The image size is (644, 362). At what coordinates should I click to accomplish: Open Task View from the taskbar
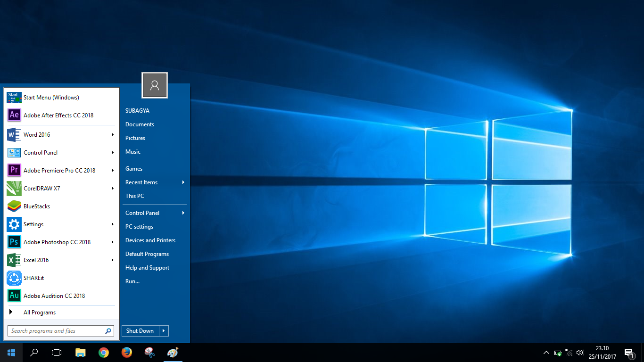(57, 353)
